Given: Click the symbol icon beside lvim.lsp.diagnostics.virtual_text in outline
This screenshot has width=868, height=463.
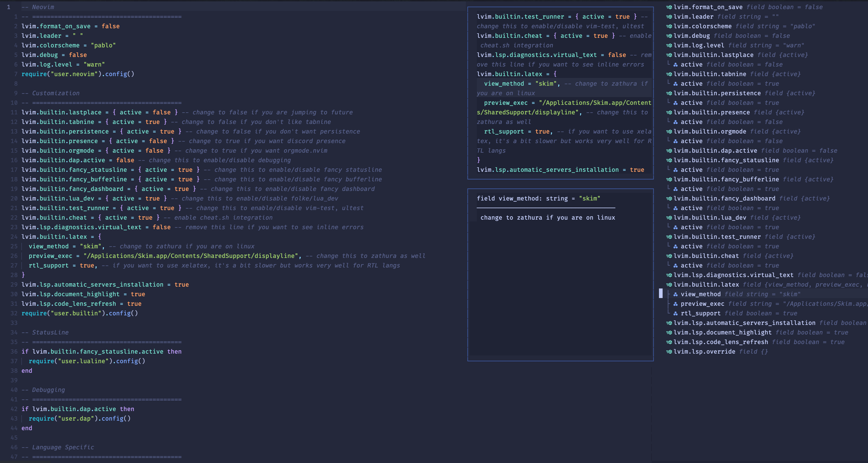Looking at the screenshot, I should [669, 275].
